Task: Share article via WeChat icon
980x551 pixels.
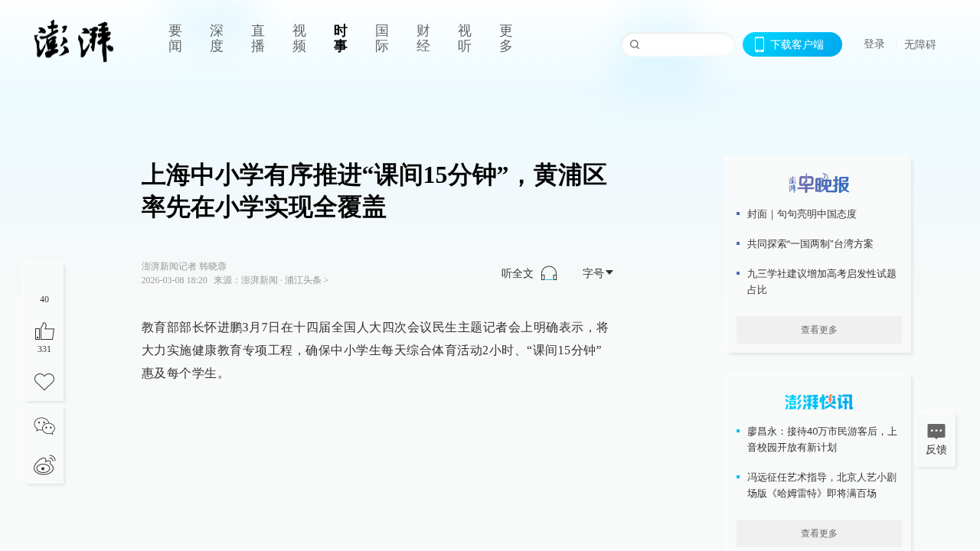Action: pyautogui.click(x=44, y=426)
